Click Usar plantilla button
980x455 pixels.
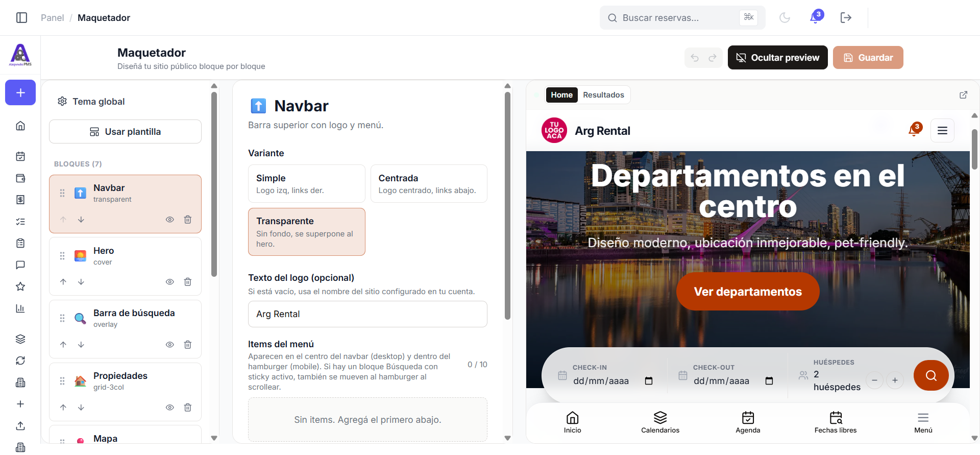pyautogui.click(x=125, y=132)
